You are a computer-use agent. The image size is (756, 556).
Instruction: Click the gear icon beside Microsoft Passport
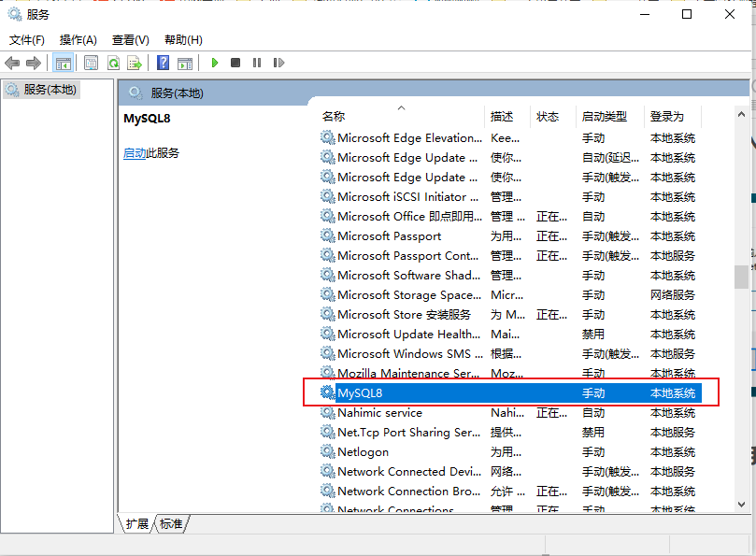click(328, 235)
